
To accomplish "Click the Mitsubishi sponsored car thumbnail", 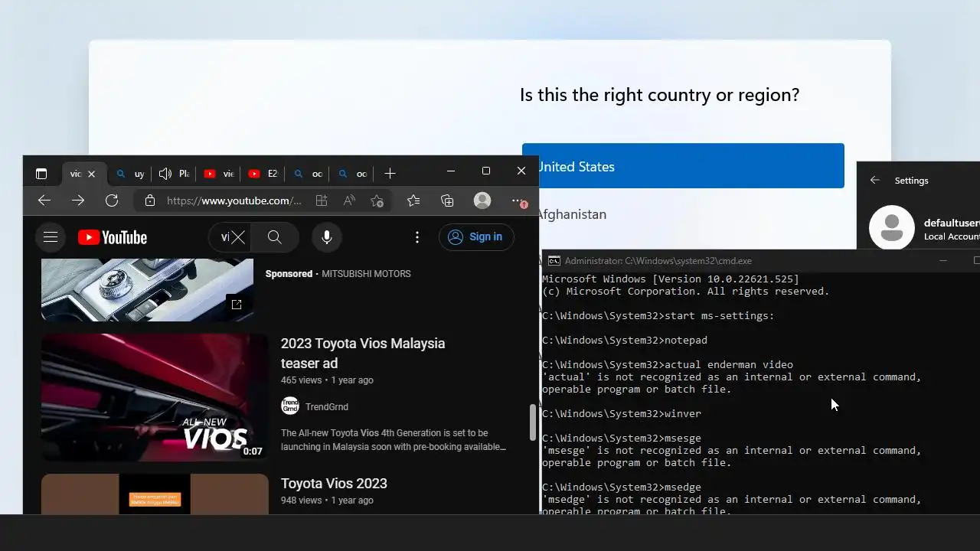I will [147, 289].
